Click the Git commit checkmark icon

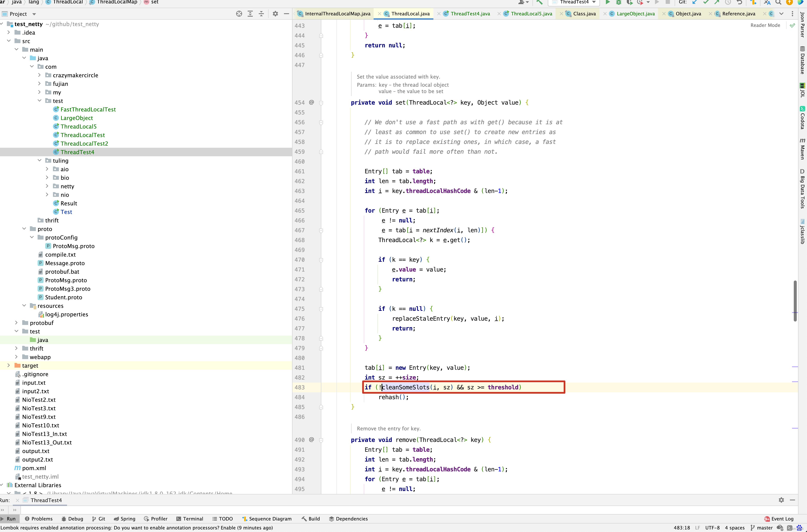706,2
